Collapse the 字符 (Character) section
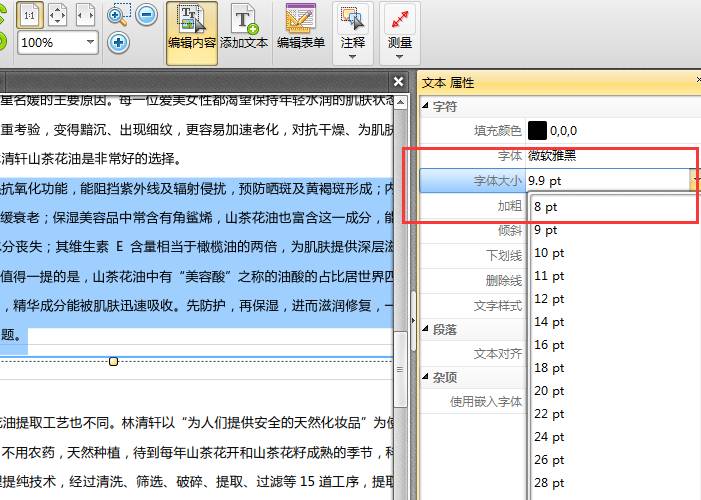Viewport: 701px width, 500px height. tap(425, 105)
